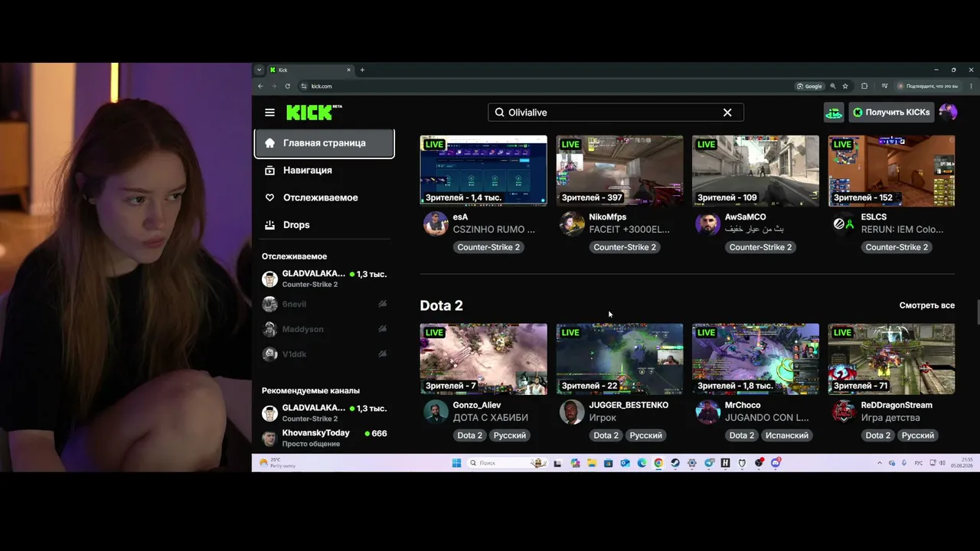Open GLADVALAKA channel under the Отслеживаемое list

click(324, 279)
